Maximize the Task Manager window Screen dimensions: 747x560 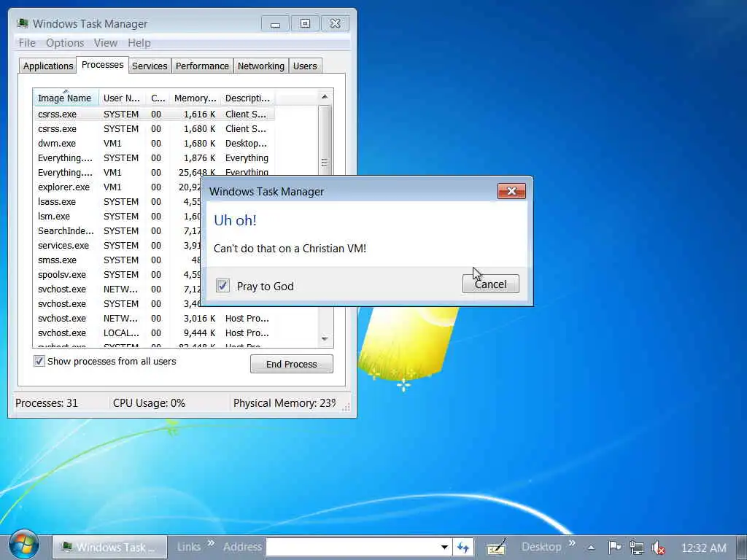point(305,24)
